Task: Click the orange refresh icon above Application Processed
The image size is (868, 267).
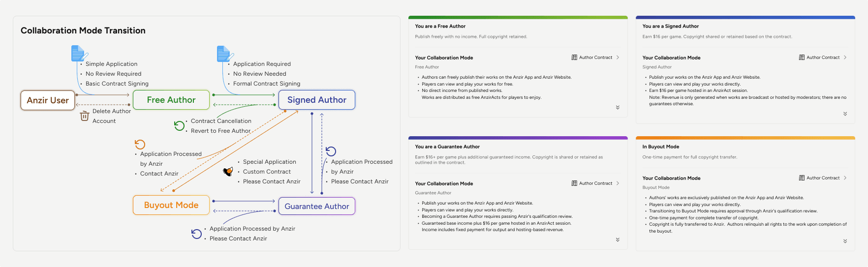Action: click(x=140, y=145)
